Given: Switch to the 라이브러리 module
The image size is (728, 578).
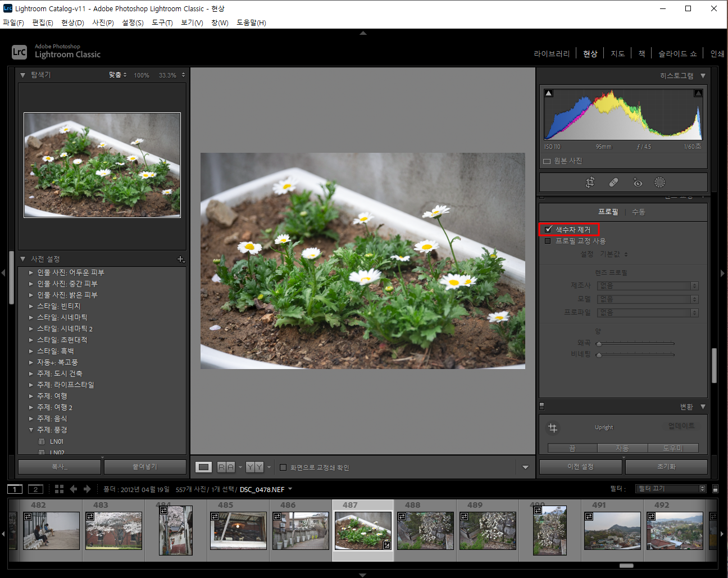Looking at the screenshot, I should (x=552, y=53).
